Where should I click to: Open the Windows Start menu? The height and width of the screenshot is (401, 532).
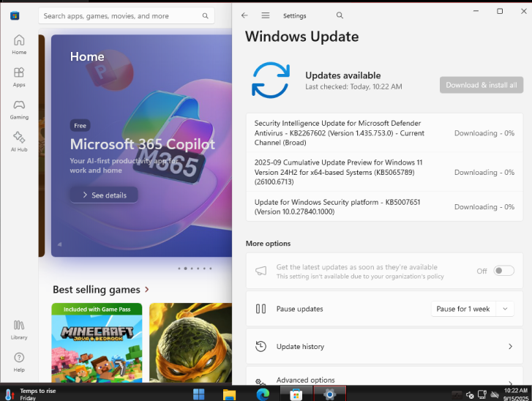tap(198, 394)
